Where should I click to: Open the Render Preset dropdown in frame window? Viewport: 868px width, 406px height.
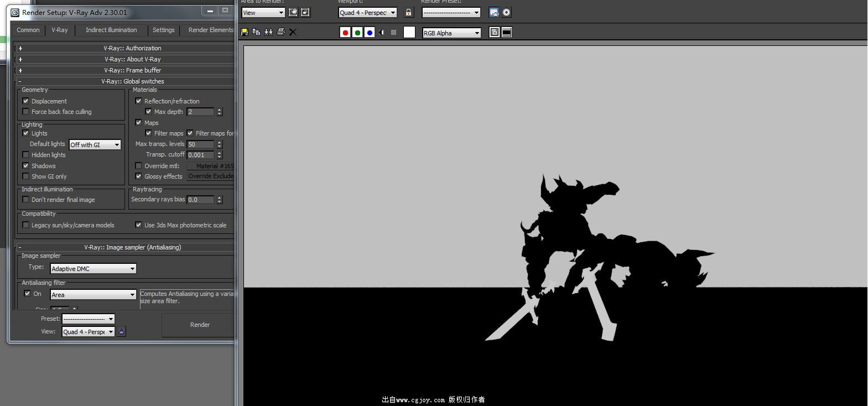coord(451,13)
